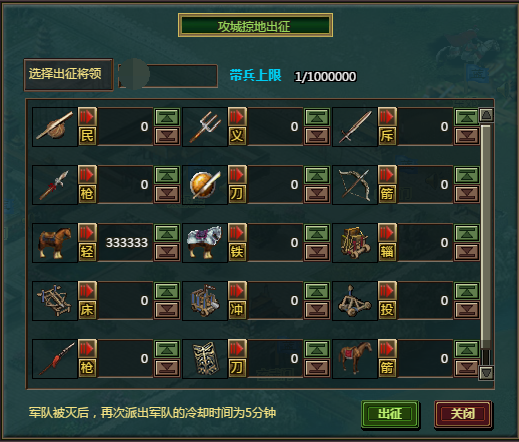This screenshot has height=442, width=519.
Task: Click the trident militia weapon icon
Action: [205, 127]
